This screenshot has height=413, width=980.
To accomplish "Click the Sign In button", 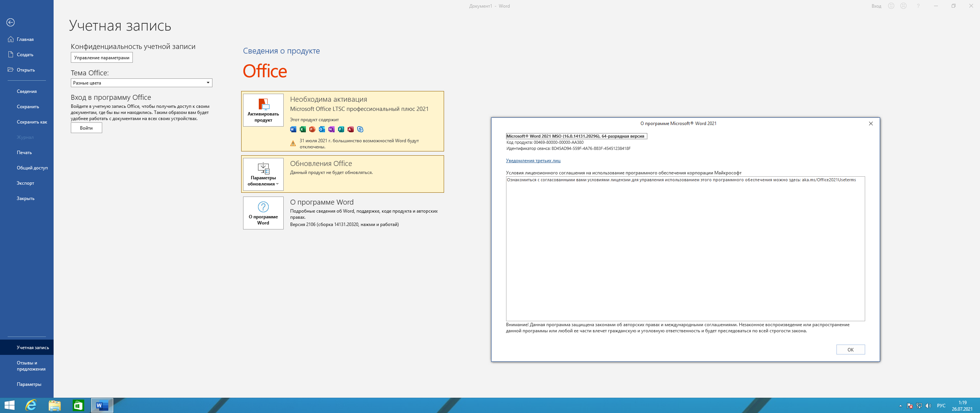I will (x=87, y=128).
